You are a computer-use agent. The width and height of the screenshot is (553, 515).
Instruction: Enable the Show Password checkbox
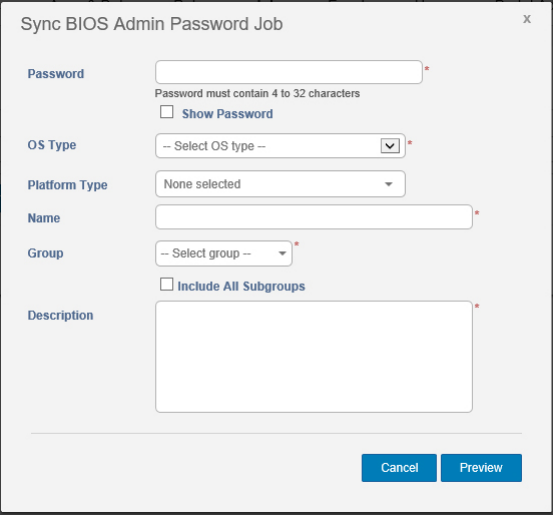coord(166,112)
